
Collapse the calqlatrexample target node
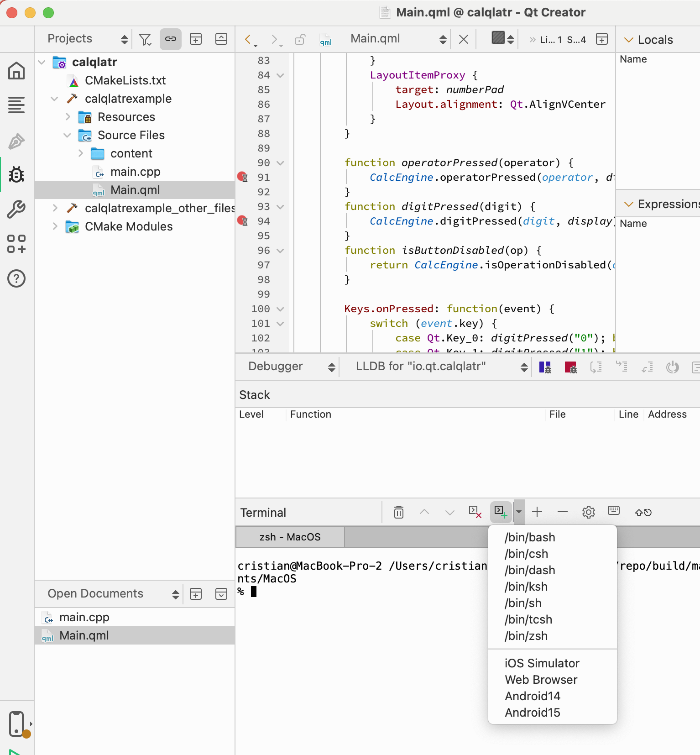[55, 99]
